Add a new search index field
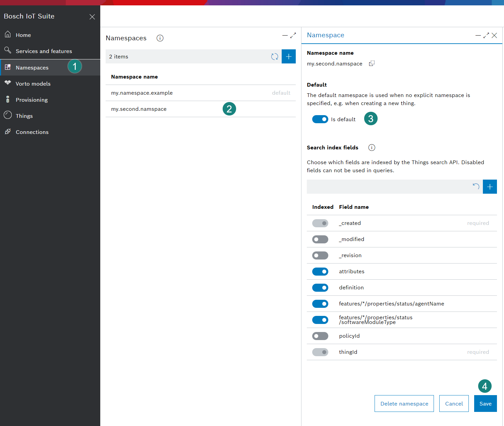The image size is (504, 426). (x=490, y=187)
